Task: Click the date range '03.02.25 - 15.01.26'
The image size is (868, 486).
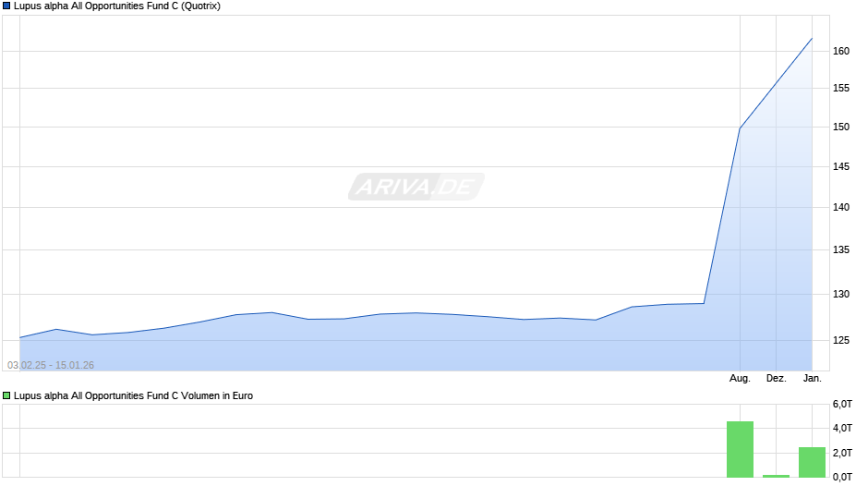Action: coord(51,365)
